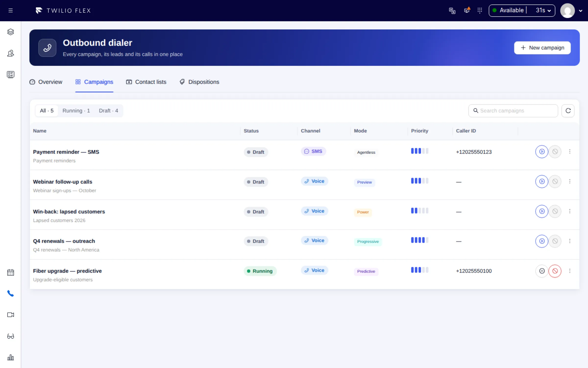Open the agents sidebar icon
Image resolution: width=588 pixels, height=368 pixels.
pyautogui.click(x=11, y=53)
